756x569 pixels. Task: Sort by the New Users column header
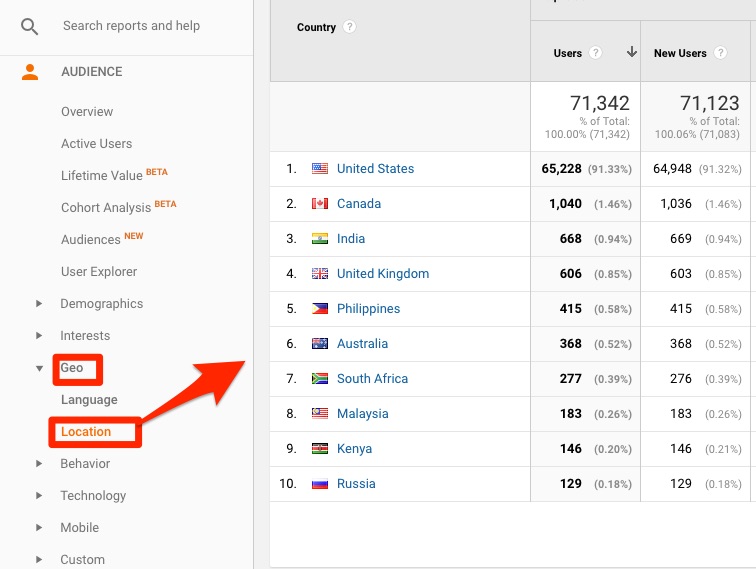point(680,53)
